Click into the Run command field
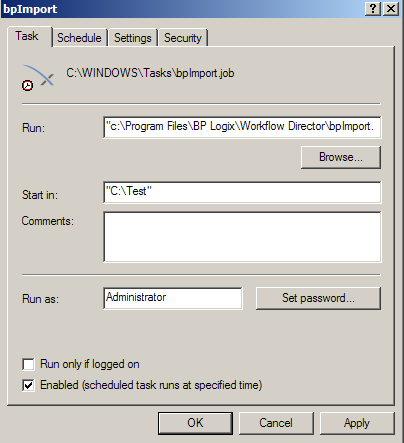Image resolution: width=404 pixels, height=443 pixels. (x=242, y=127)
